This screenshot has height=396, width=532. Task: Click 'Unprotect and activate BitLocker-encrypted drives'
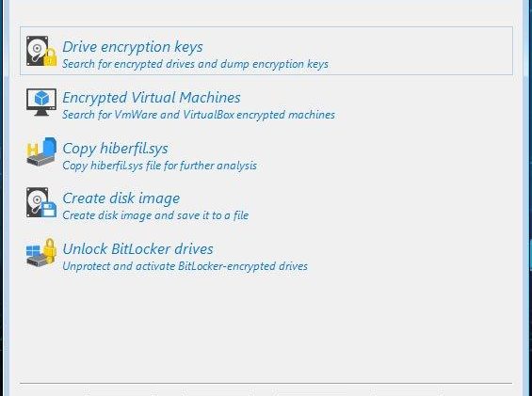click(185, 266)
